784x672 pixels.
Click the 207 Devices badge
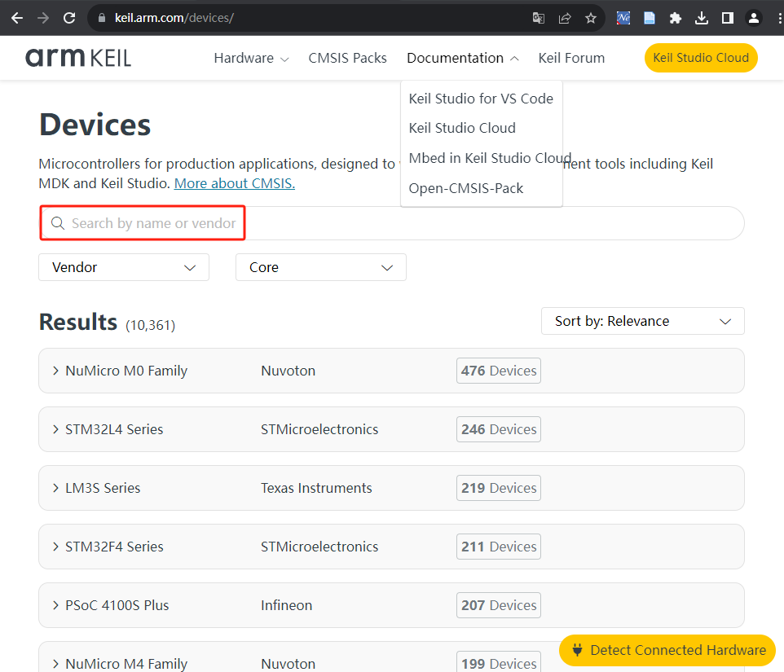pos(499,605)
